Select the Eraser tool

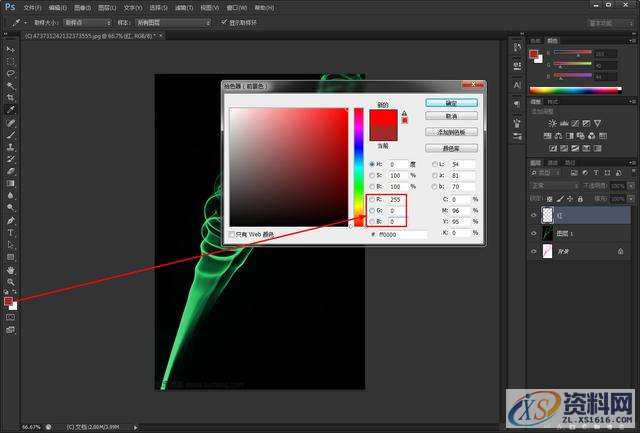click(x=10, y=171)
